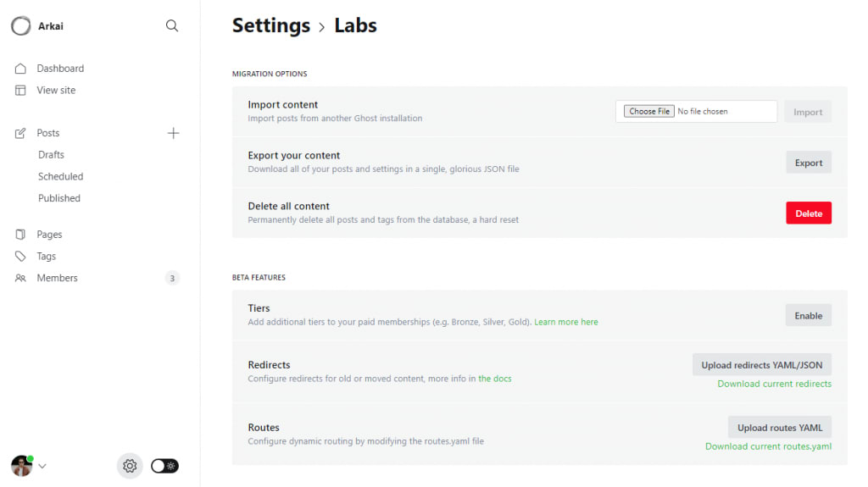Open Scheduled posts
Screen dimensions: 868x487
(x=60, y=176)
